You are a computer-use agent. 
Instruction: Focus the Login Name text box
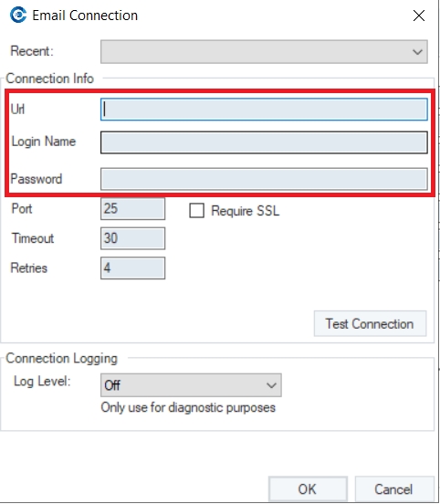264,142
